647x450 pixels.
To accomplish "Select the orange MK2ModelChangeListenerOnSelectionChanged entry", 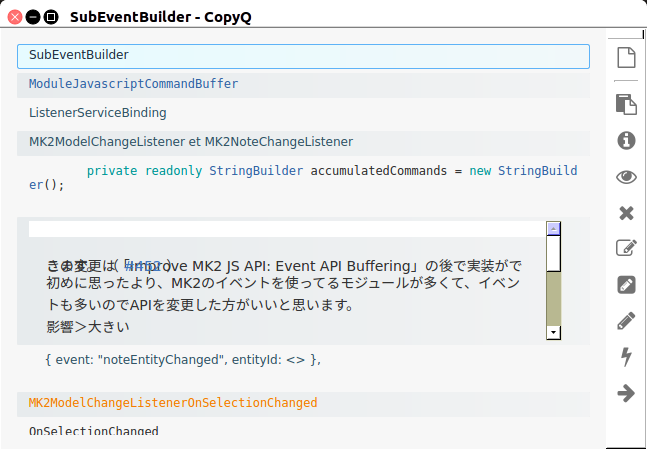I will [303, 403].
